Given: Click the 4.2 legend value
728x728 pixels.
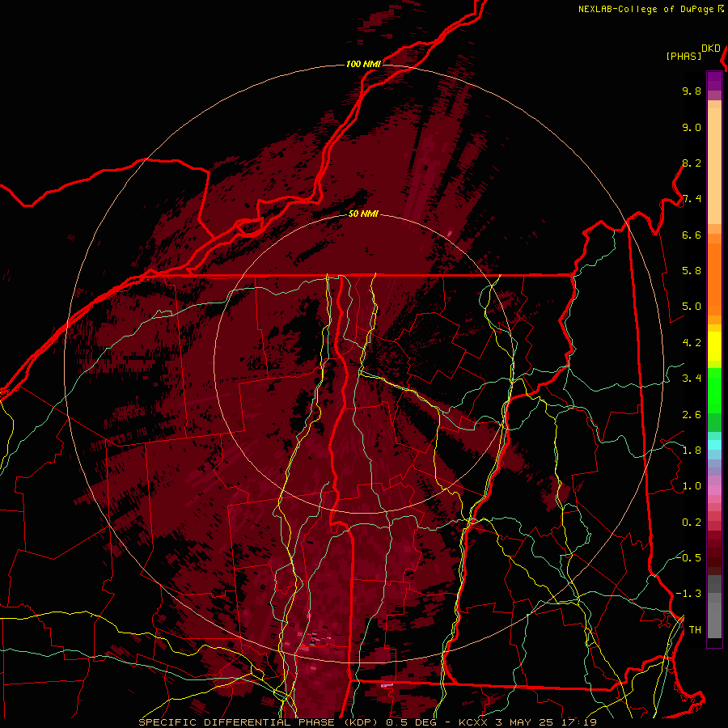Looking at the screenshot, I should tap(692, 343).
